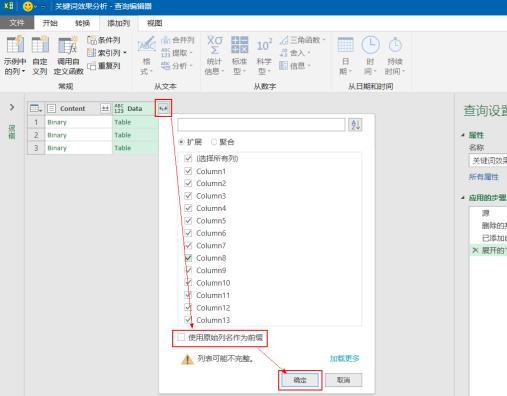
Task: Switch to the Transform (转换) tab
Action: click(82, 23)
